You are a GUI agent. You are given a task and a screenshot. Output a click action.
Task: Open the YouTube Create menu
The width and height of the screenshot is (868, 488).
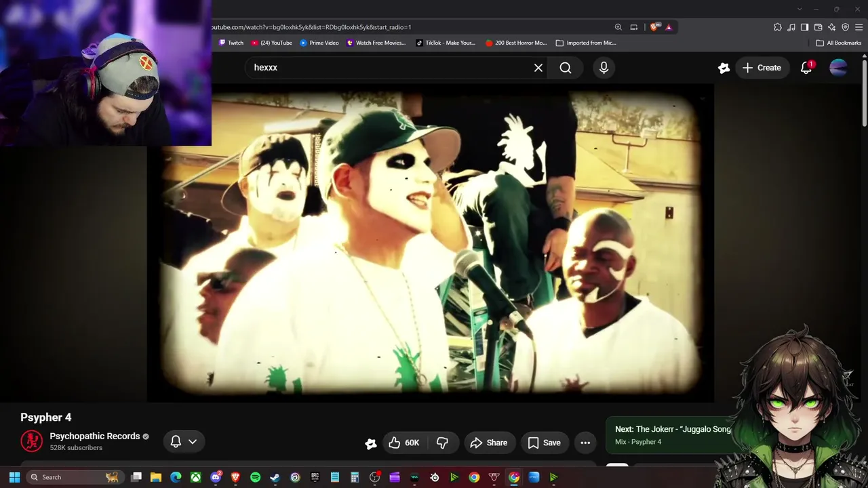pyautogui.click(x=762, y=68)
